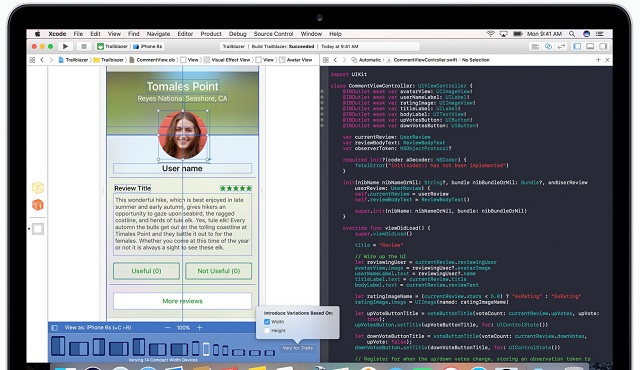Select the highlighted iPhone 6s device thumbnail
The height and width of the screenshot is (370, 640).
[206, 349]
